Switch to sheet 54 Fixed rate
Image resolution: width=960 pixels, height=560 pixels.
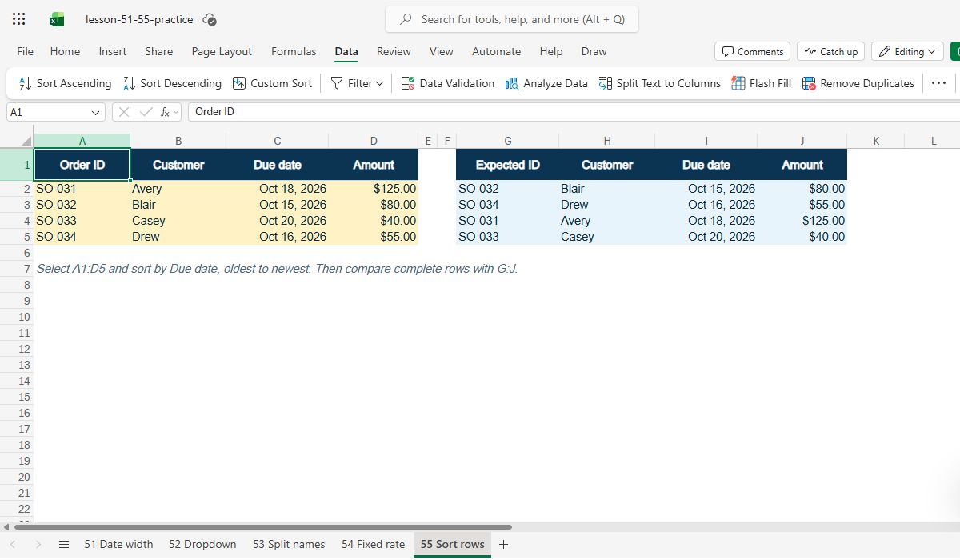(373, 544)
